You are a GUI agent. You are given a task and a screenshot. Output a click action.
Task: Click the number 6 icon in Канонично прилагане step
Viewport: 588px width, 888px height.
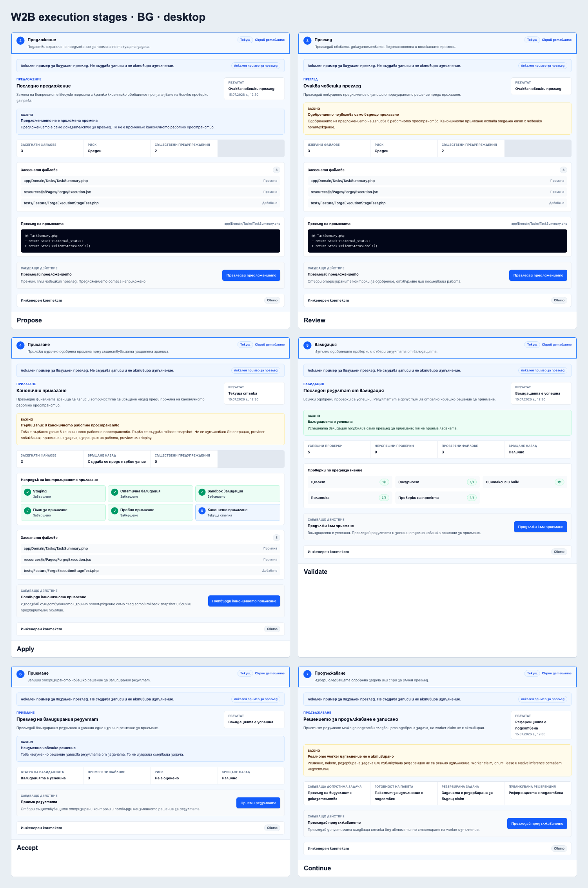click(x=202, y=511)
